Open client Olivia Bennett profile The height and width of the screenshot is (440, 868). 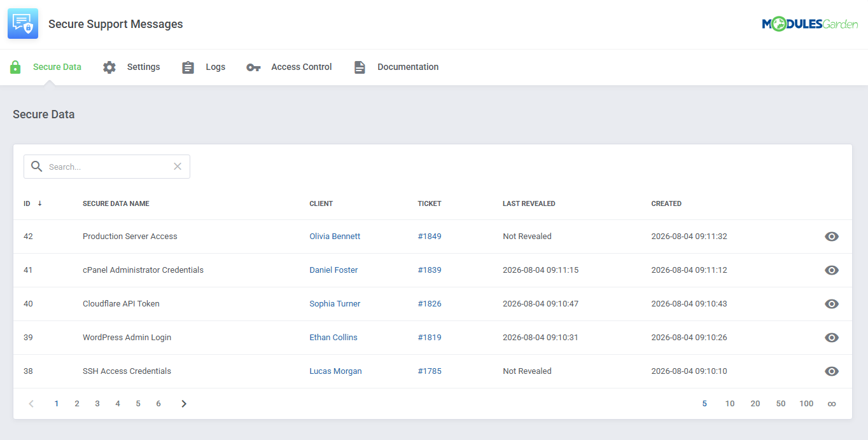[335, 237]
